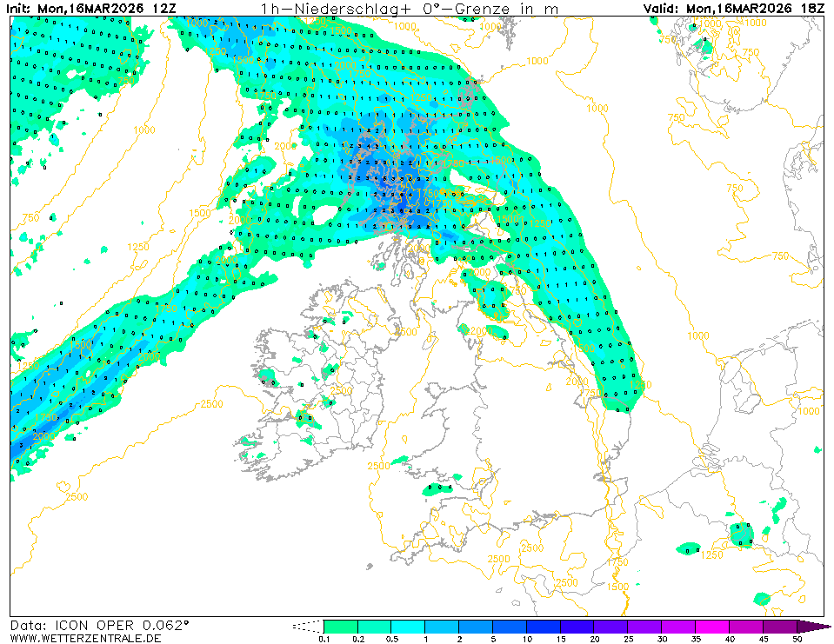
Task: Pick the violet 20–25 legend color block
Action: (611, 626)
